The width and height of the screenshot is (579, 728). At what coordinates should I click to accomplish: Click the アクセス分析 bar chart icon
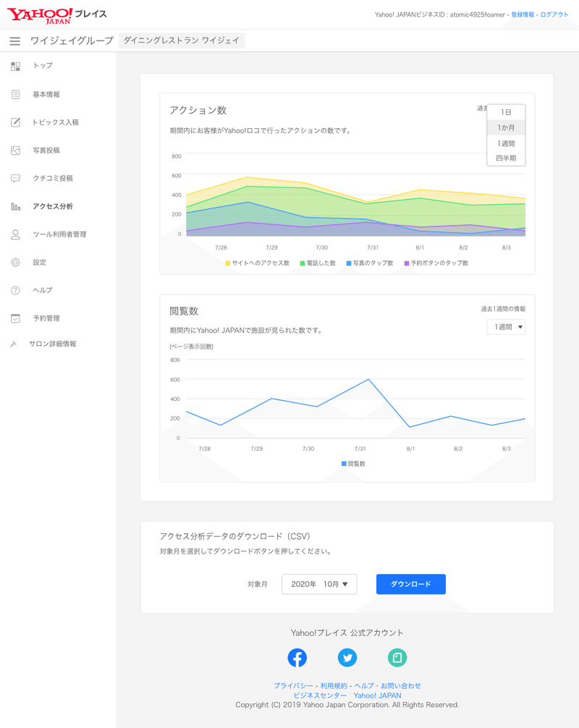pyautogui.click(x=15, y=207)
